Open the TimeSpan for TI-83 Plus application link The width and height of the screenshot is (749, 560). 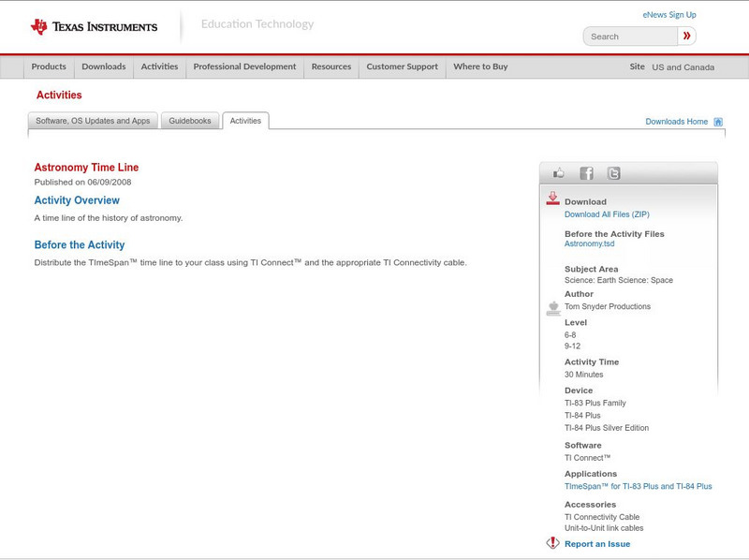(x=638, y=486)
